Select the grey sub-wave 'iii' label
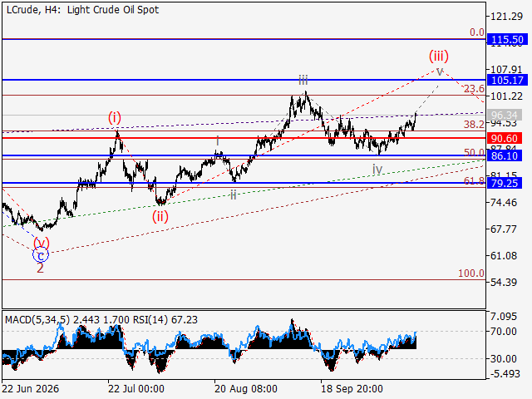Image resolution: width=532 pixels, height=399 pixels. pyautogui.click(x=303, y=81)
